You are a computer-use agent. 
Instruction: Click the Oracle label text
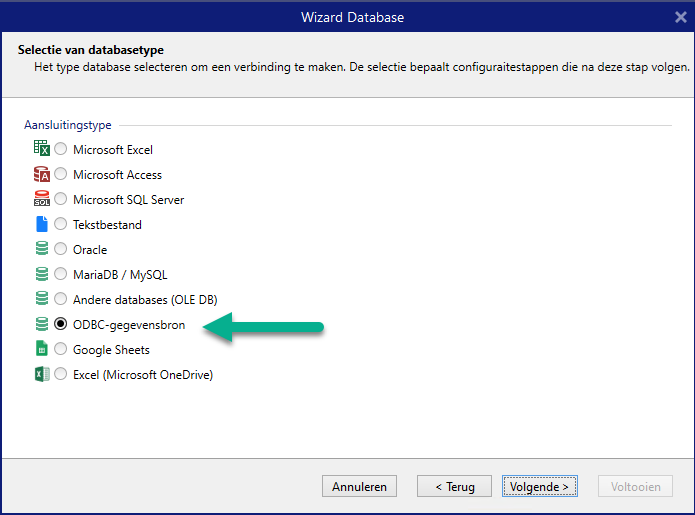tap(90, 250)
